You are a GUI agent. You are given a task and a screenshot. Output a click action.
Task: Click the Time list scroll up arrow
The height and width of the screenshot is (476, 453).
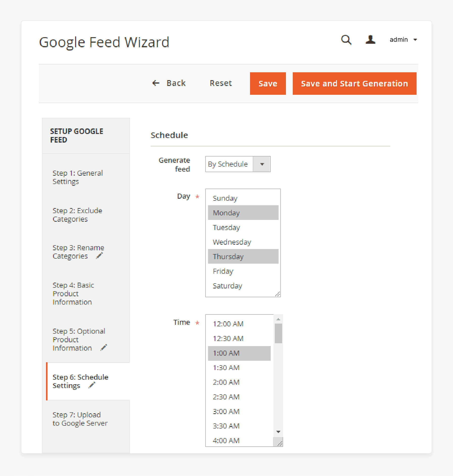(x=278, y=319)
